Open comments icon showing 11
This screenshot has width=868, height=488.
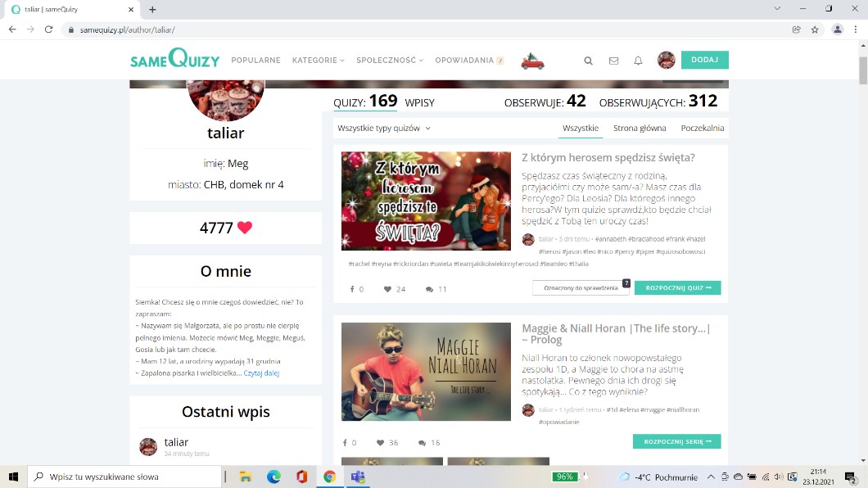click(430, 289)
